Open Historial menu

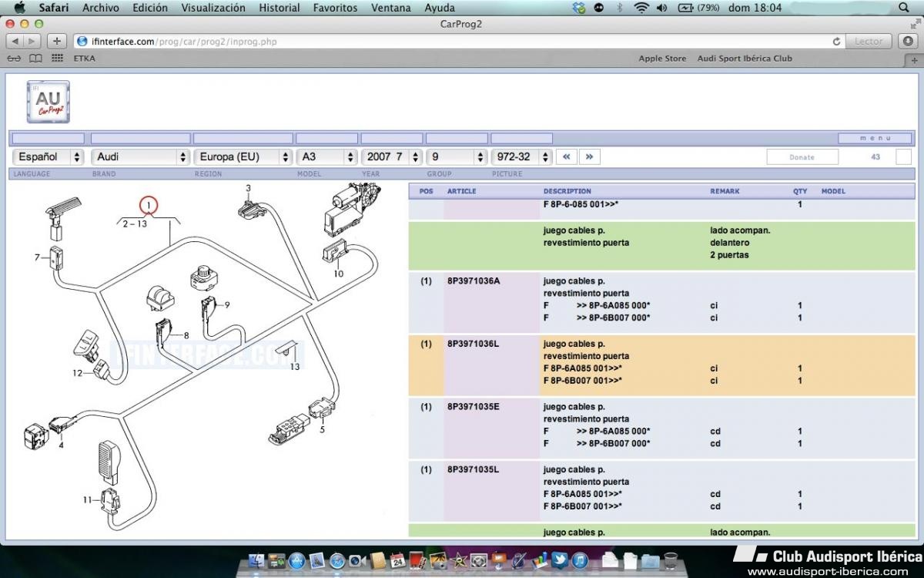pyautogui.click(x=280, y=8)
